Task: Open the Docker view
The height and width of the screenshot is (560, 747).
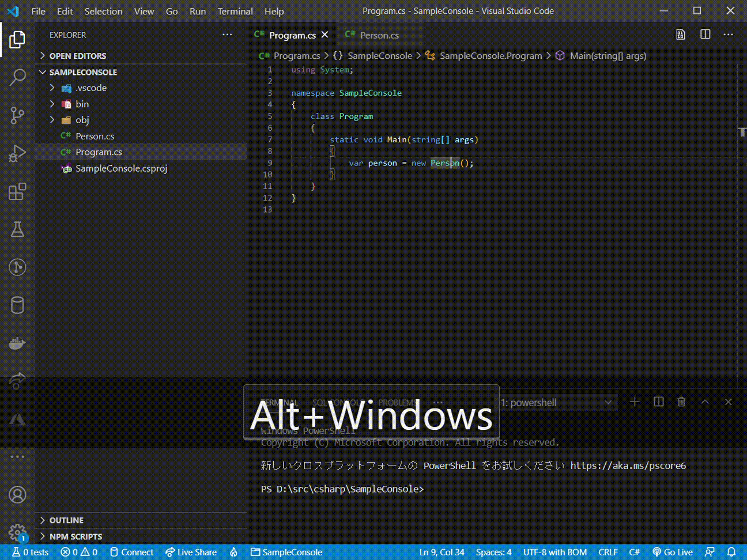Action: click(x=17, y=343)
